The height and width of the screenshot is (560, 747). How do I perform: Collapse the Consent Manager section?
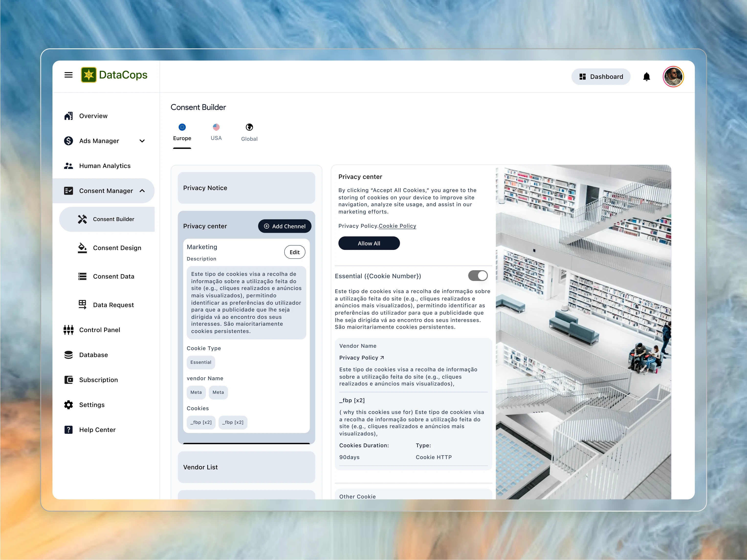click(x=142, y=191)
